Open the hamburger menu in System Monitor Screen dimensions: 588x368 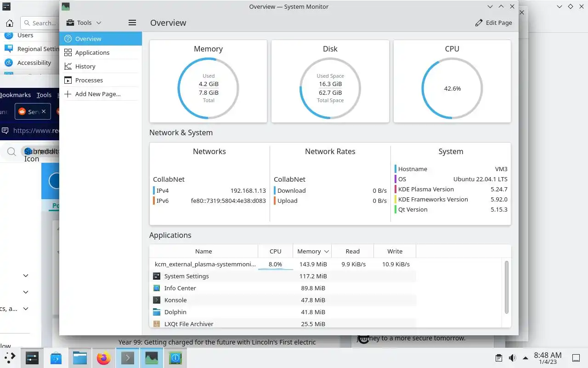132,23
